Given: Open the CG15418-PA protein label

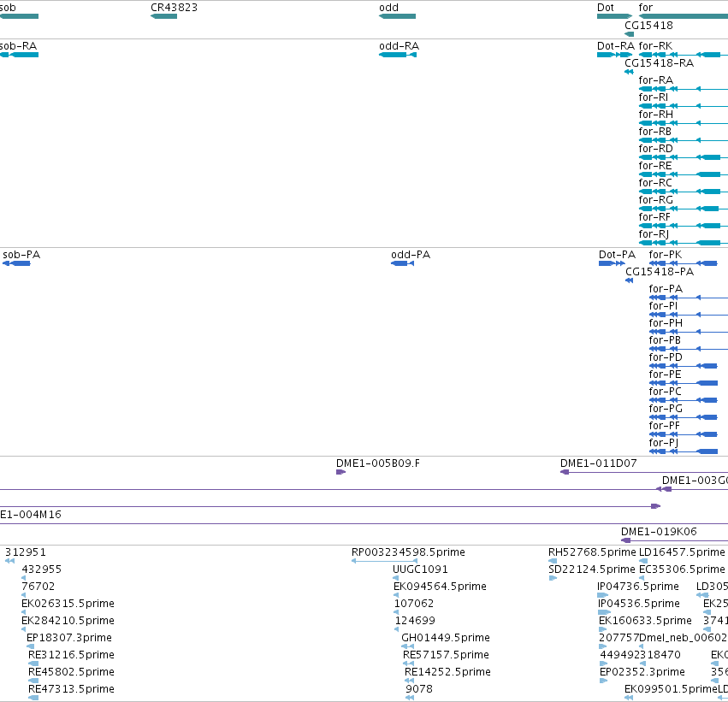Looking at the screenshot, I should coord(660,272).
